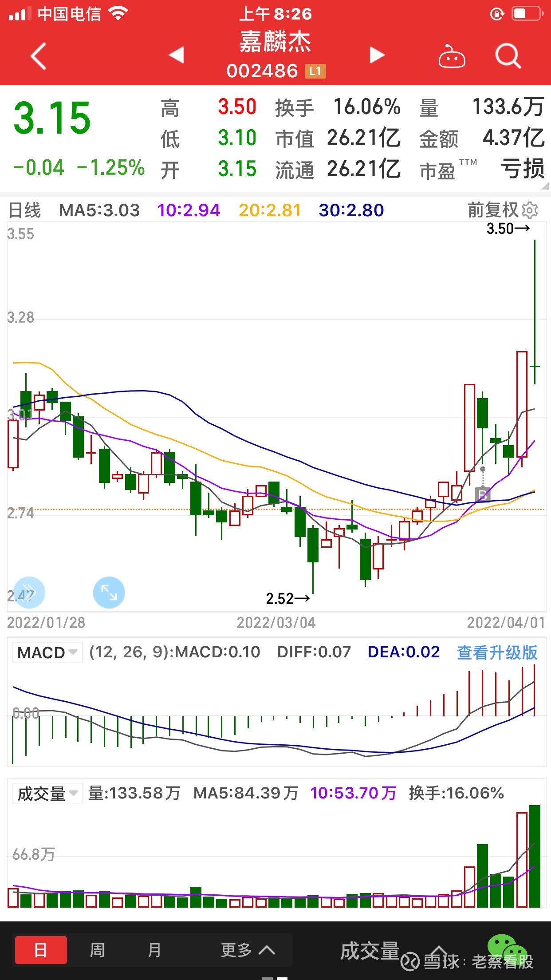The width and height of the screenshot is (551, 980).
Task: Tap the double-chevron scroll chart button
Action: [x=29, y=592]
